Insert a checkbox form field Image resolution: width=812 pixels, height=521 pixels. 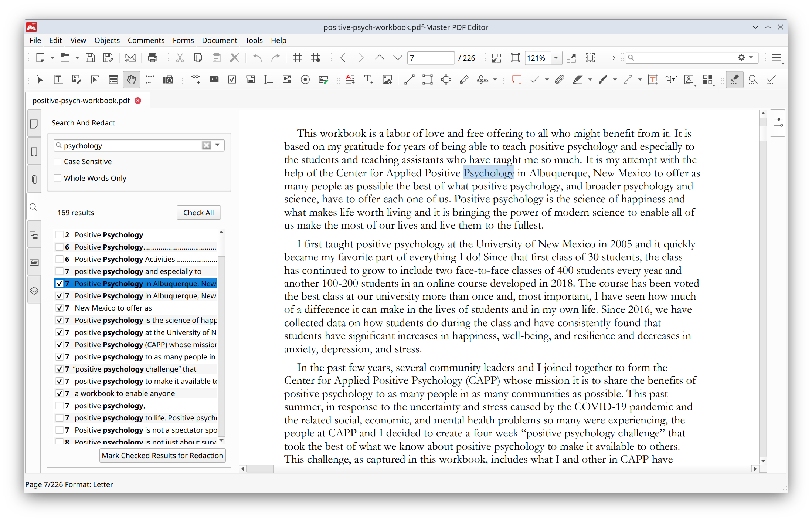[x=232, y=79]
